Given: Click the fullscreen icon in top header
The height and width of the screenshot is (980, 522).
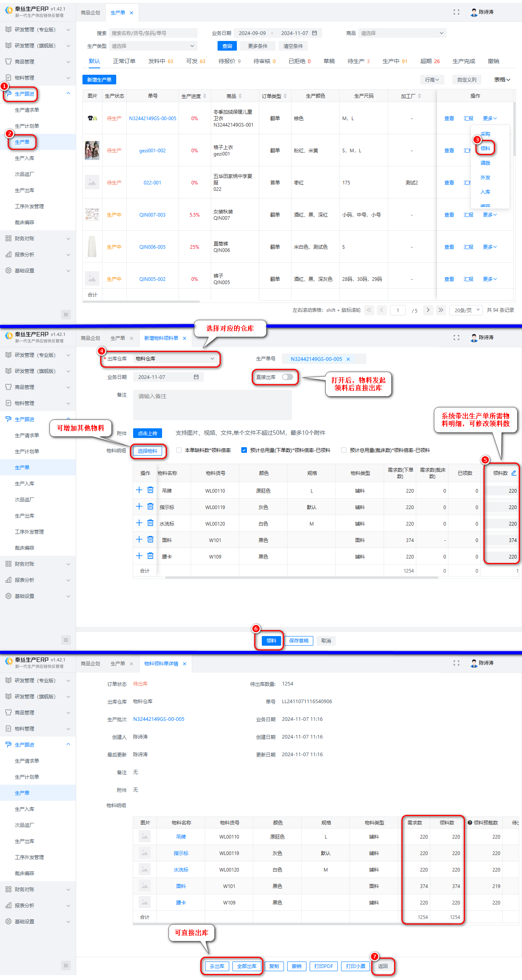Looking at the screenshot, I should tap(456, 12).
